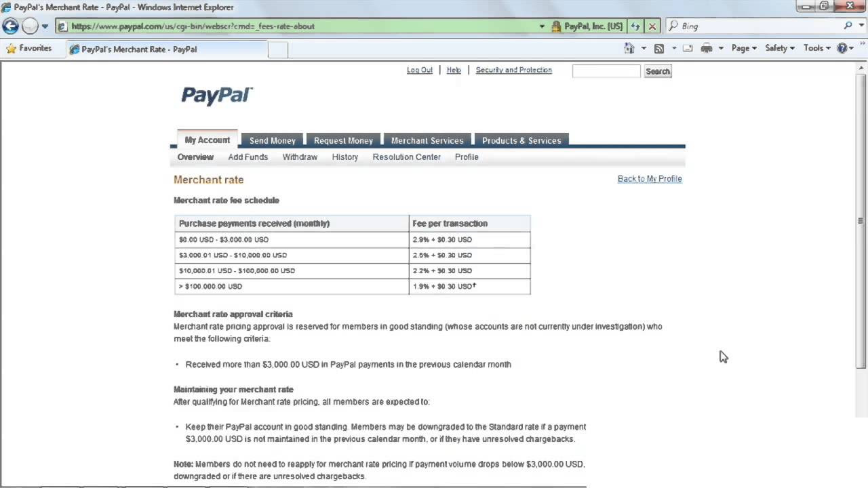Viewport: 868px width, 488px height.
Task: Go back with the browser Back arrow
Action: 10,26
